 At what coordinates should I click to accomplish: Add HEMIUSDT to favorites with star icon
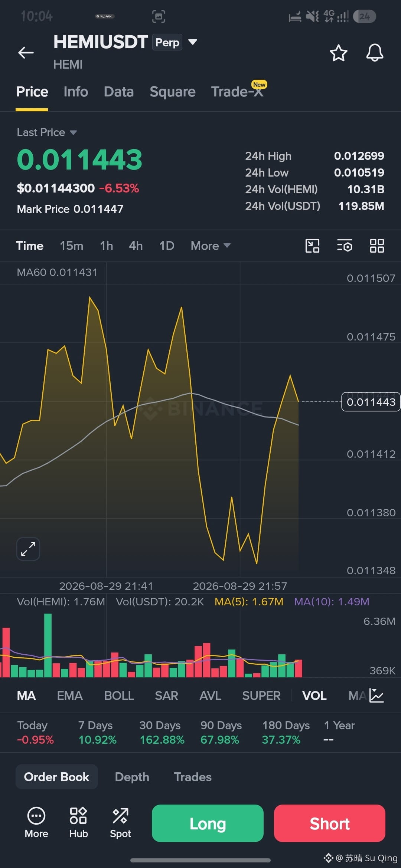pyautogui.click(x=338, y=53)
